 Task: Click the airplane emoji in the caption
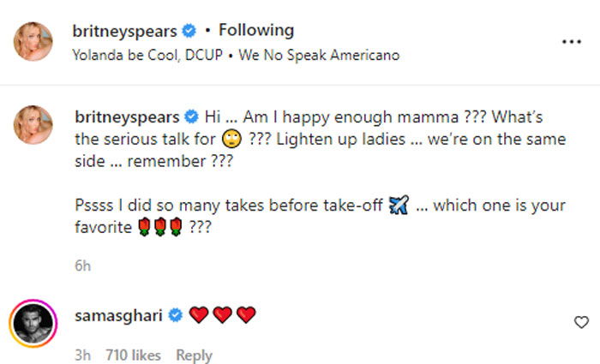398,205
